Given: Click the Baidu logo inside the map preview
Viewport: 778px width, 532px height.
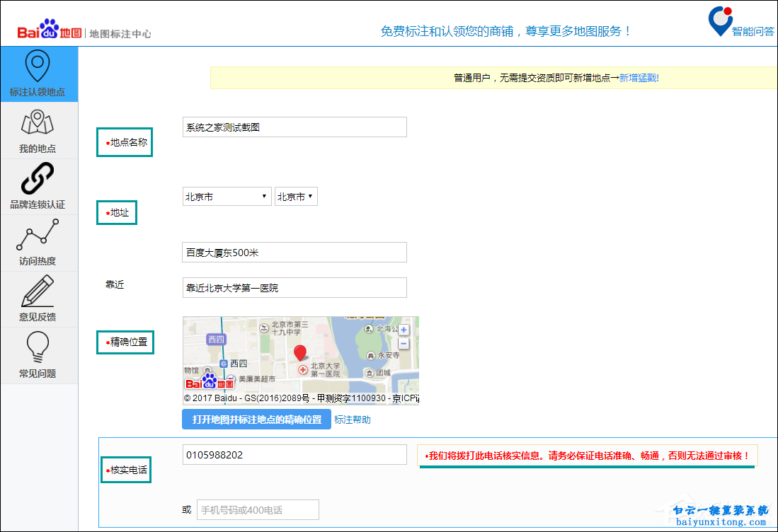Looking at the screenshot, I should point(206,381).
